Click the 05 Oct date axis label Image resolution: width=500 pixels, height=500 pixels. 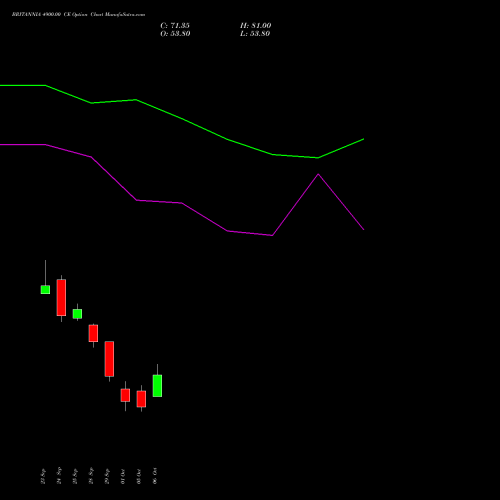pyautogui.click(x=139, y=476)
